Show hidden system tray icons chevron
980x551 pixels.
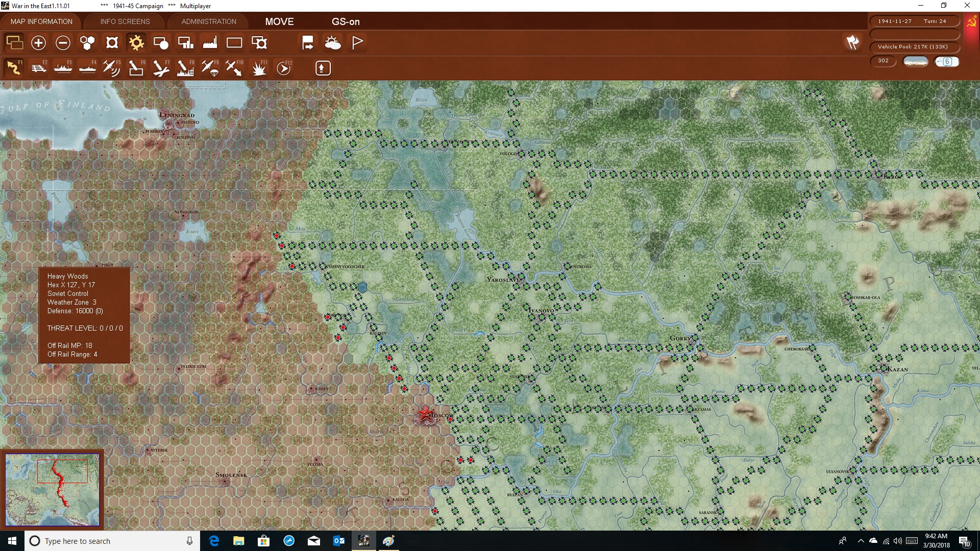tap(861, 541)
